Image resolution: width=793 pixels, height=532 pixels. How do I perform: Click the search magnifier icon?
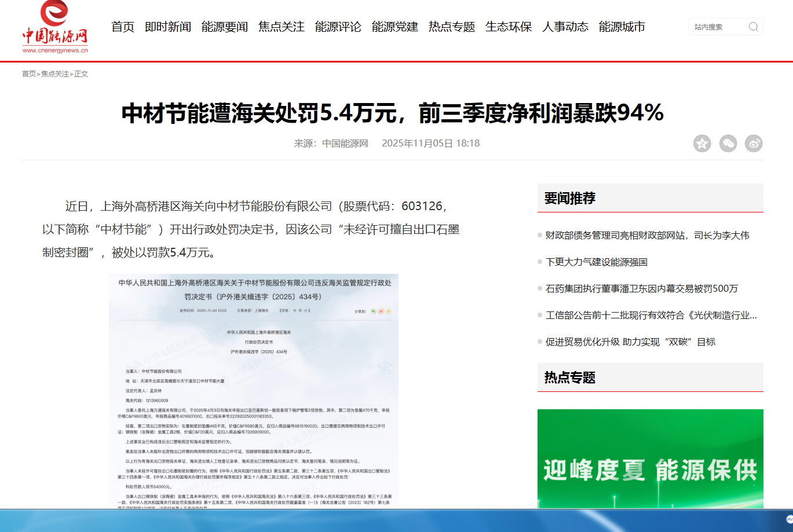pyautogui.click(x=753, y=27)
